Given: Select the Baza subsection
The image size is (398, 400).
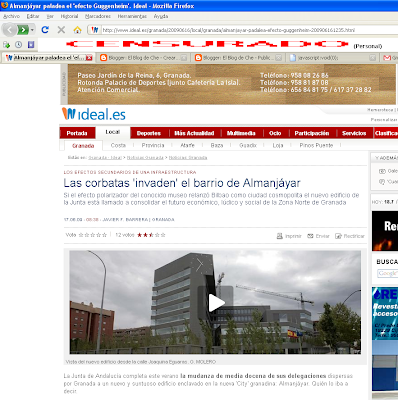Looking at the screenshot, I should [217, 145].
